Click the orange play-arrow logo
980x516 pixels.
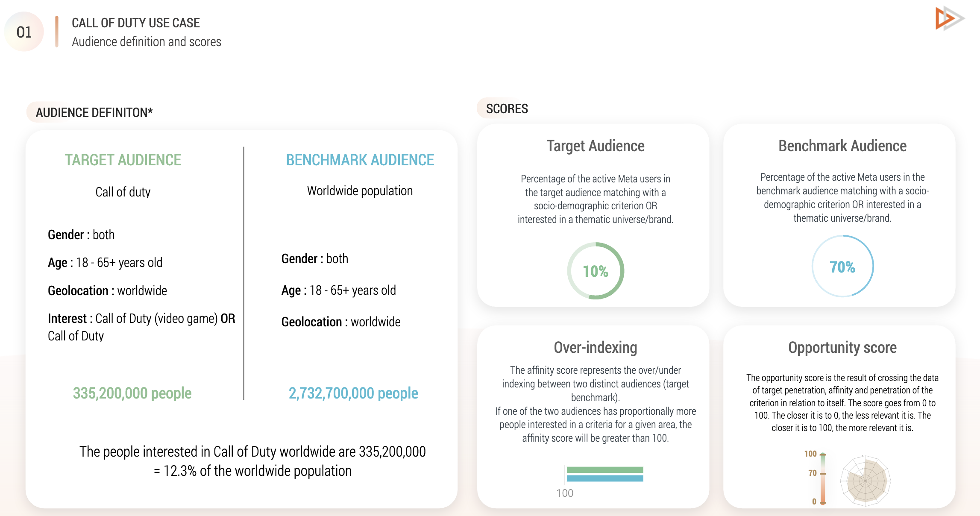pyautogui.click(x=950, y=18)
